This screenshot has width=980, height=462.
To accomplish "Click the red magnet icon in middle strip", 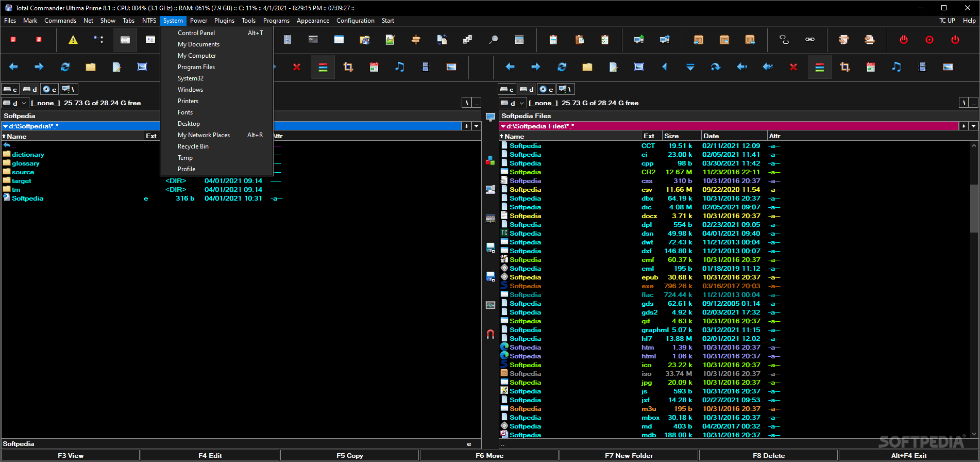I will click(x=491, y=334).
